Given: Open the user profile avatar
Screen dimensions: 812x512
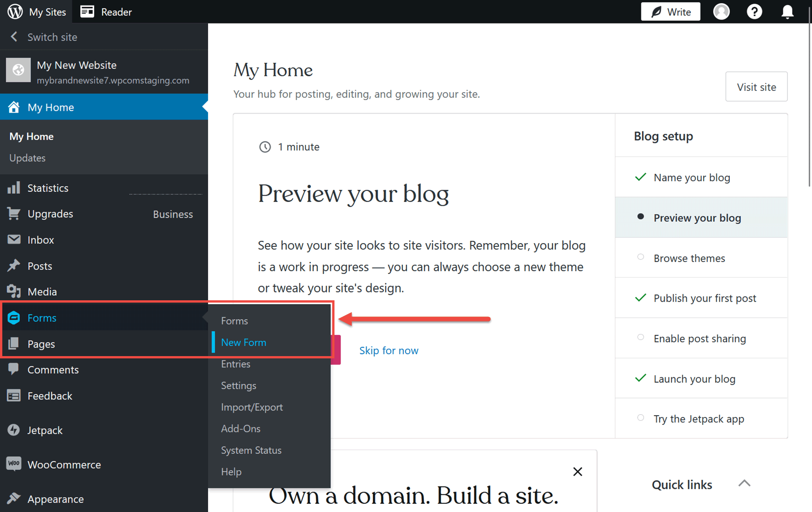Looking at the screenshot, I should (721, 12).
